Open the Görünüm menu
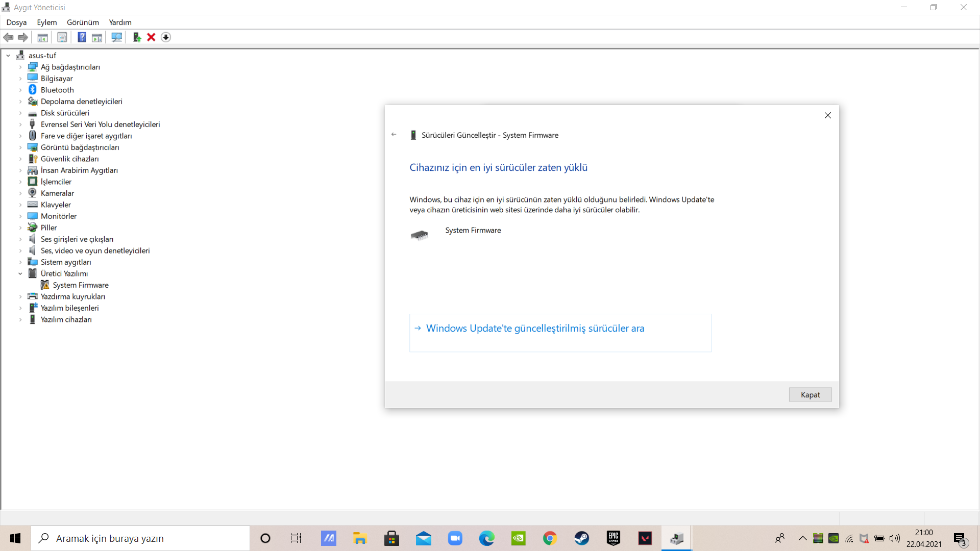This screenshot has width=980, height=551. [x=83, y=22]
